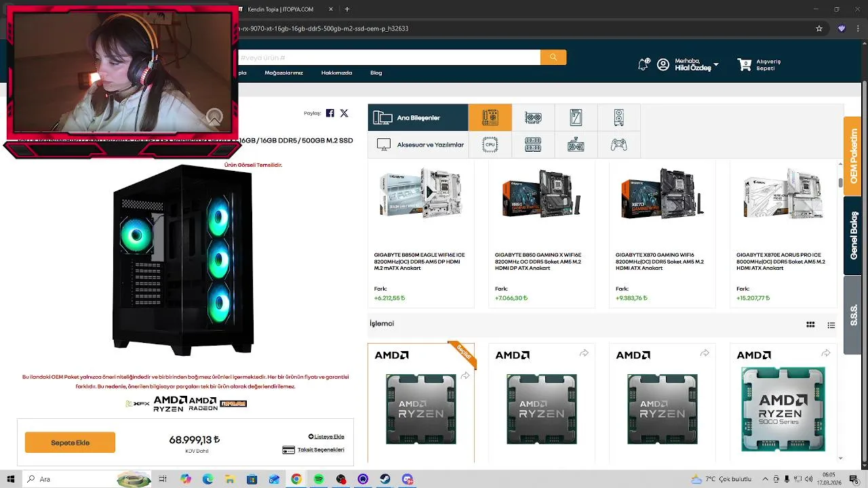Click the site search input field
This screenshot has width=868, height=488.
pyautogui.click(x=389, y=58)
